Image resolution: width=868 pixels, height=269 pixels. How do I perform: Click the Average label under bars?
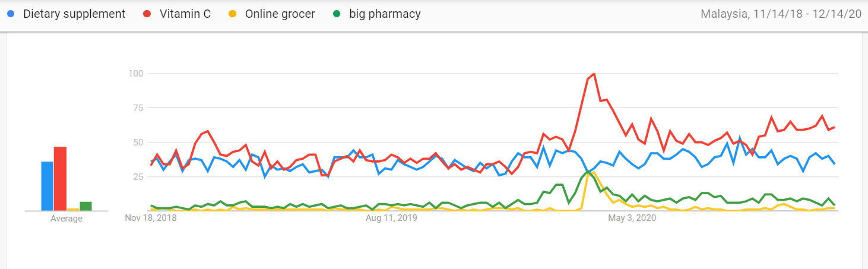point(66,219)
